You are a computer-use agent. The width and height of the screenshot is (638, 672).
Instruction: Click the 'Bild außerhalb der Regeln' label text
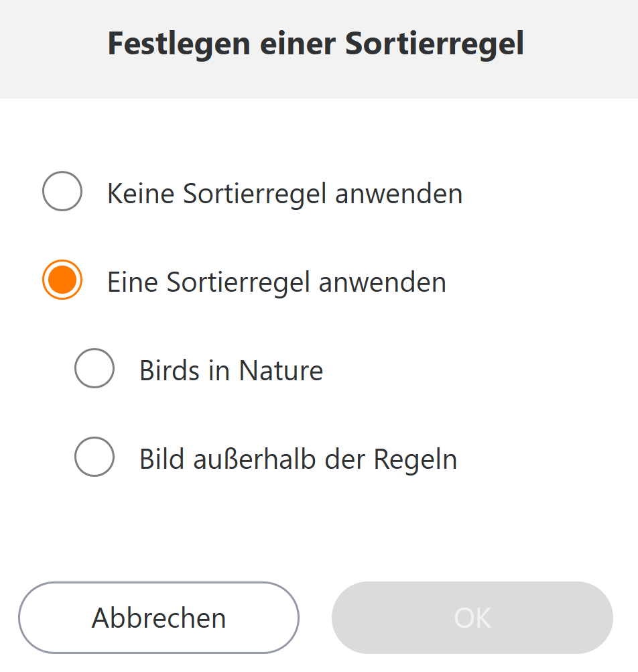tap(298, 459)
